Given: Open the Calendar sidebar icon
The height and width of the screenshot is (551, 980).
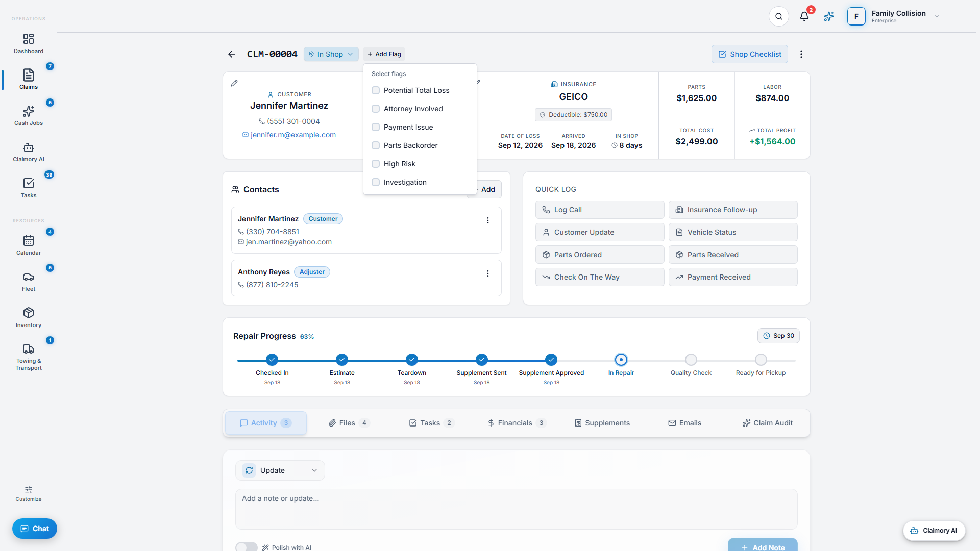Looking at the screenshot, I should click(29, 245).
